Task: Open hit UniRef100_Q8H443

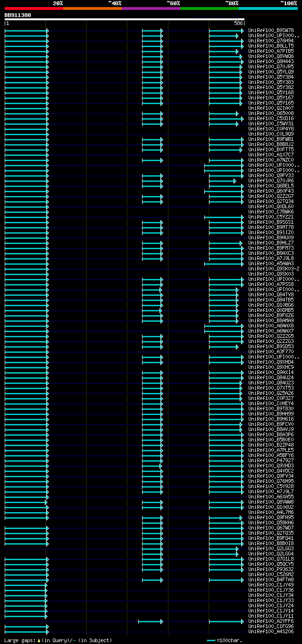Action: tap(271, 61)
